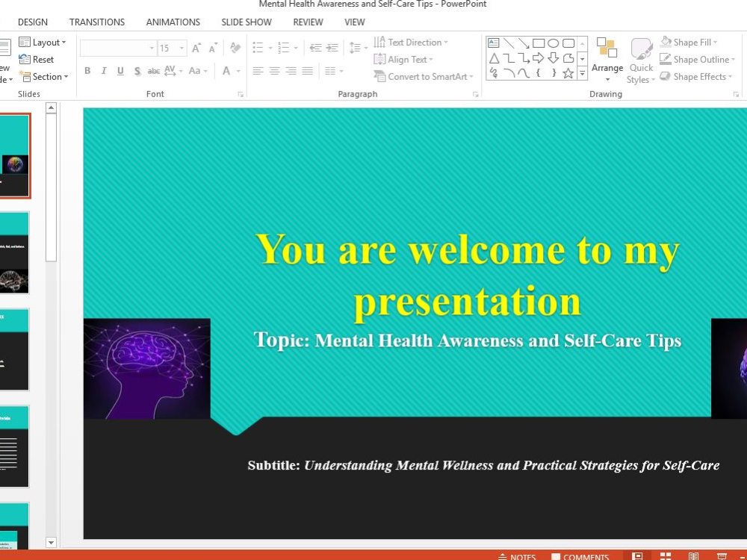
Task: Toggle bold formatting in the Font group
Action: point(87,71)
